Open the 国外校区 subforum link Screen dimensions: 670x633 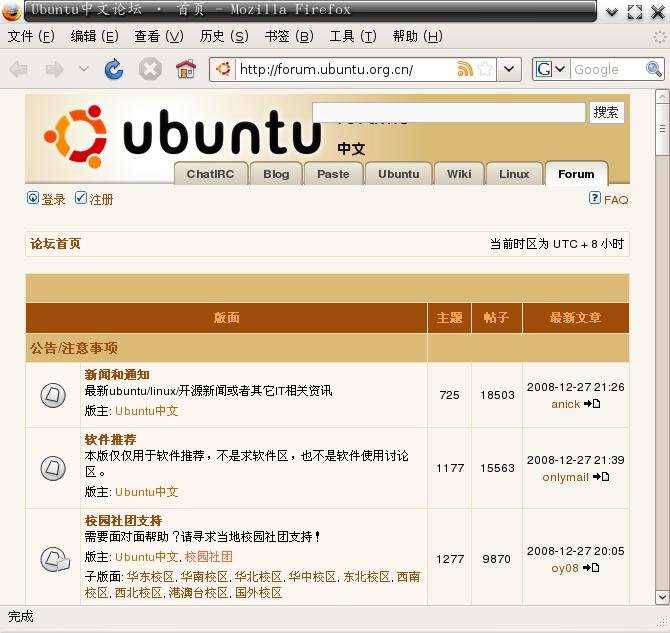[x=259, y=593]
